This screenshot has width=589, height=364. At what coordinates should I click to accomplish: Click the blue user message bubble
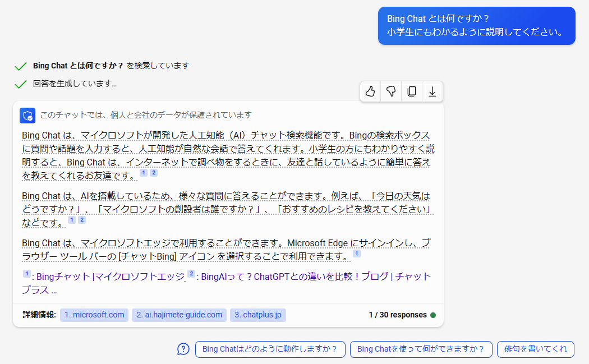tap(477, 26)
